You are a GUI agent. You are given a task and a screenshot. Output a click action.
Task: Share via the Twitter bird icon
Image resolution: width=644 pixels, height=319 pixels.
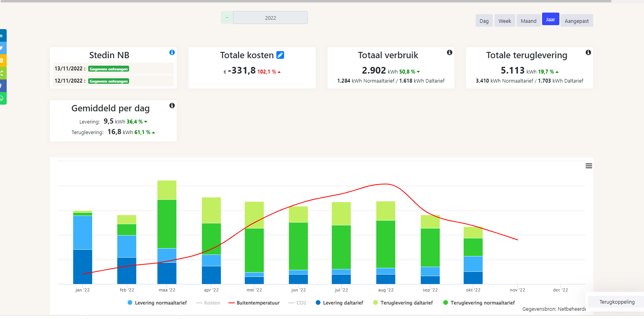(2, 48)
